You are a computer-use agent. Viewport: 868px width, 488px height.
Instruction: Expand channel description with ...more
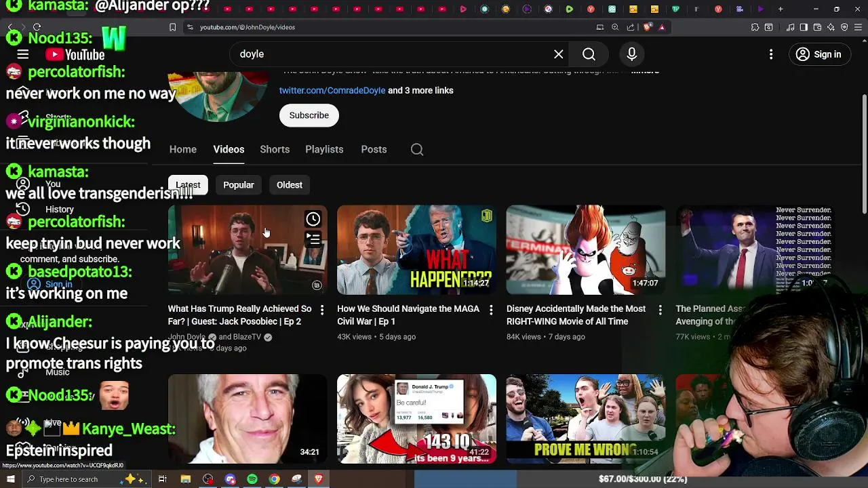click(x=645, y=70)
